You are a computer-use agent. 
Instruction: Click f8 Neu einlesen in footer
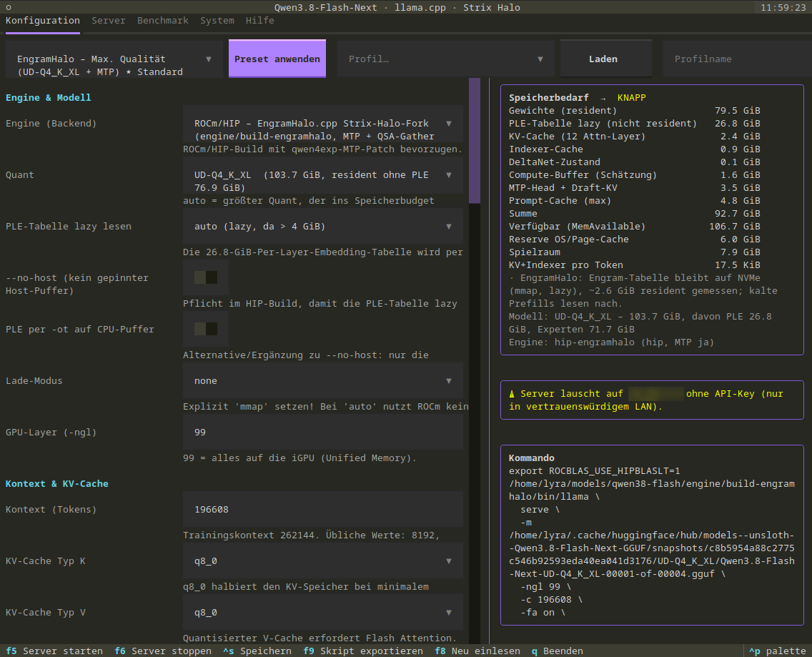click(x=477, y=651)
